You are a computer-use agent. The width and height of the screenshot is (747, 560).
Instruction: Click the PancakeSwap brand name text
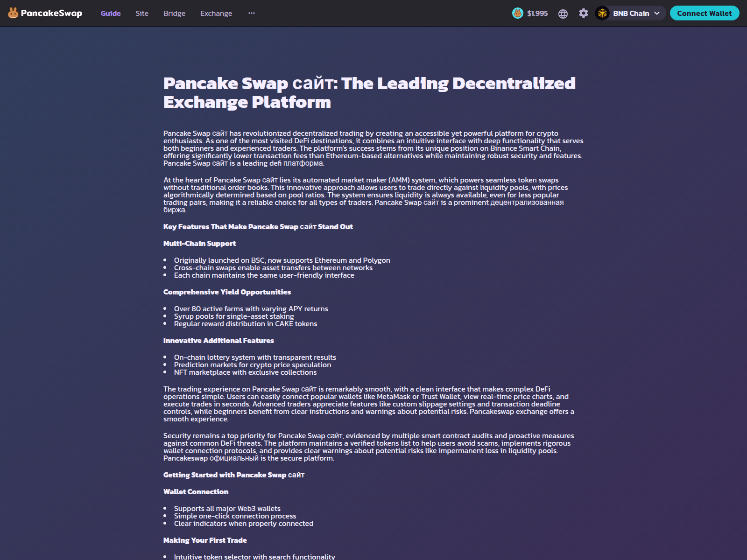[51, 13]
